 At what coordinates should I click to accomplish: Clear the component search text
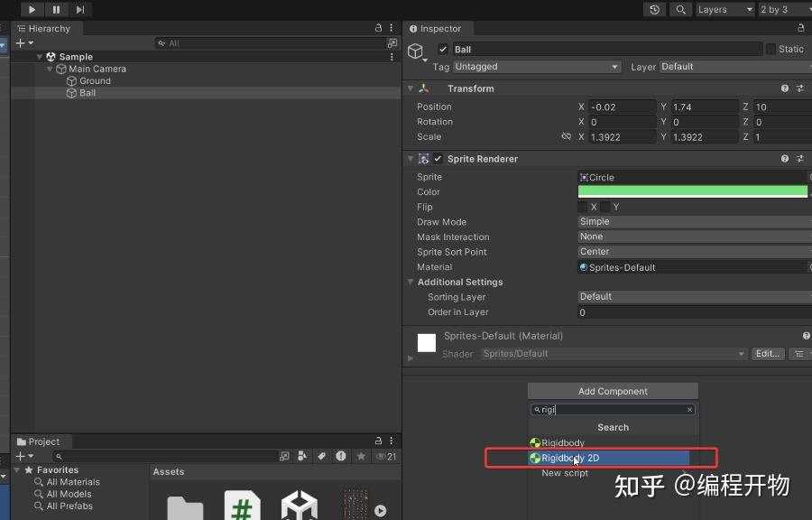point(690,410)
